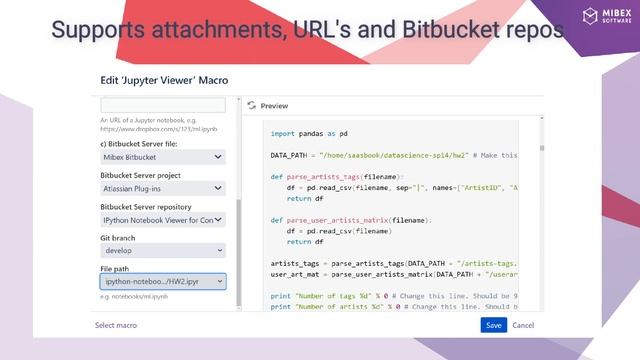Click the Select macro link
The image size is (640, 360).
click(116, 325)
